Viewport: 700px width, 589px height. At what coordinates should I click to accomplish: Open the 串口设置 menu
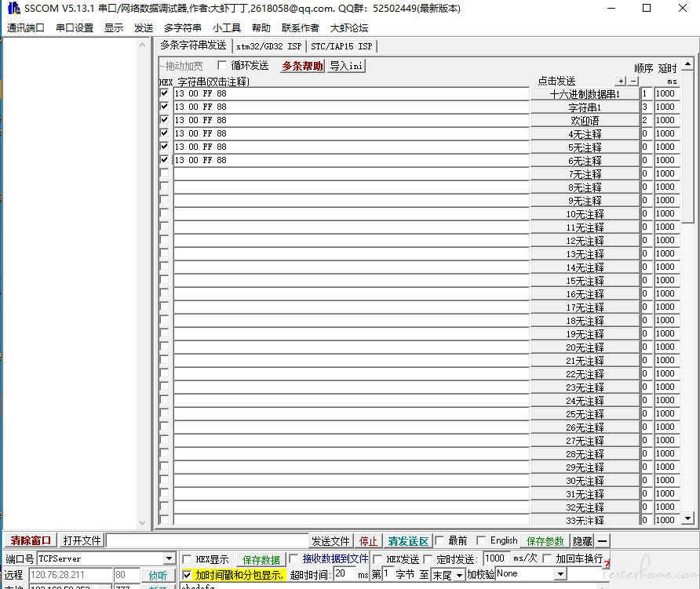tap(75, 27)
